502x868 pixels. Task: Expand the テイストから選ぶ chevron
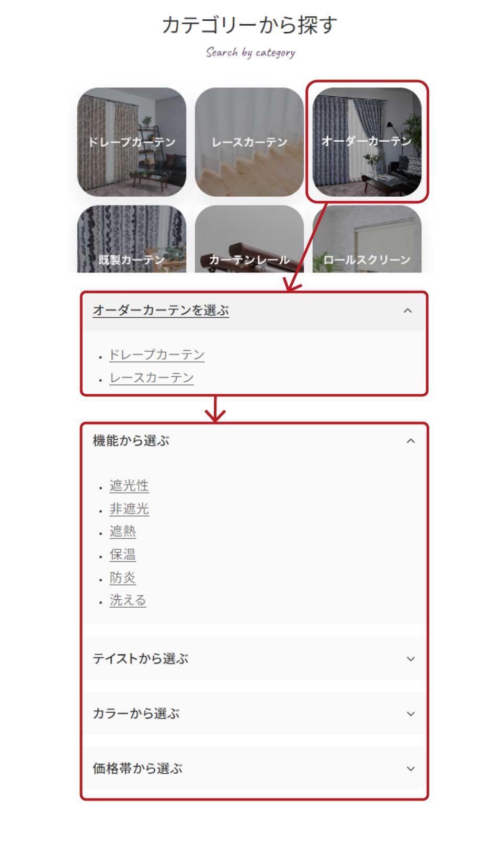click(x=411, y=659)
